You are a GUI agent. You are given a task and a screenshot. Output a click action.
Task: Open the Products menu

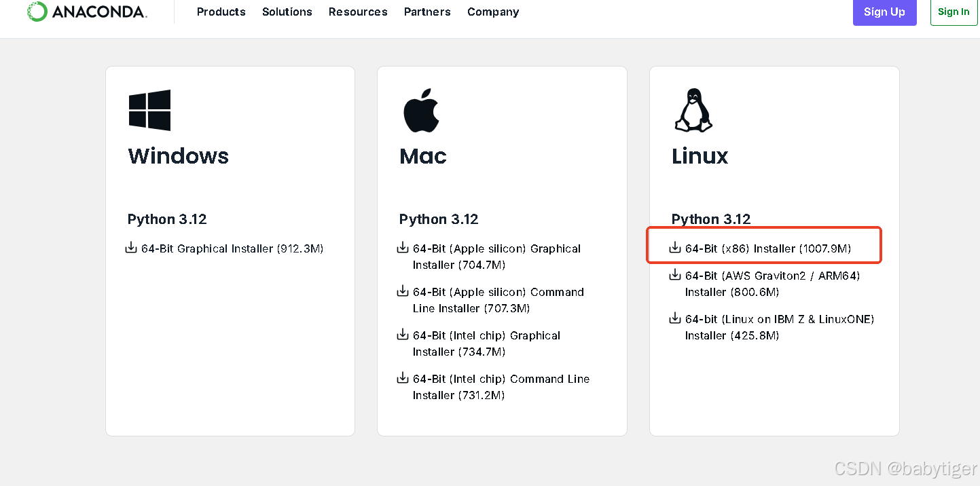click(221, 12)
